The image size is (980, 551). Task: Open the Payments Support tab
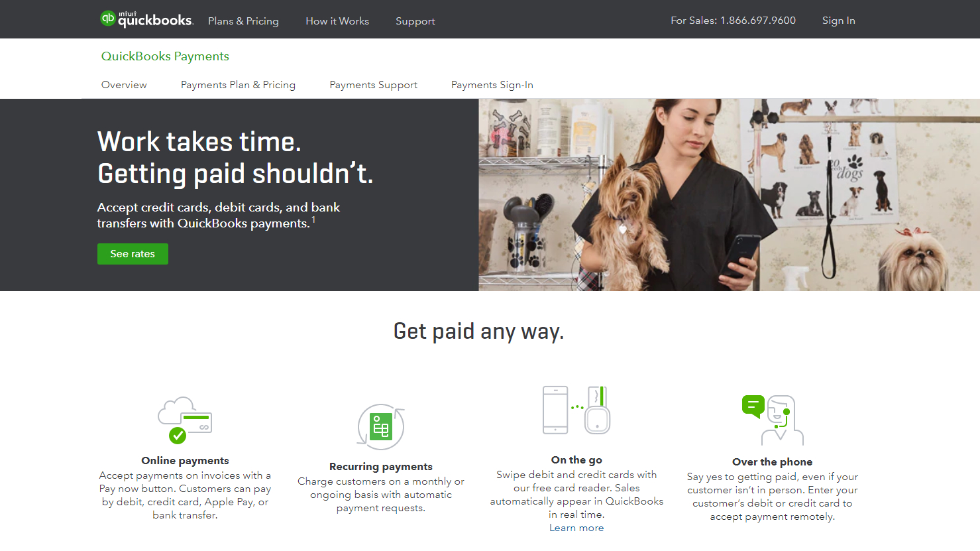(374, 85)
